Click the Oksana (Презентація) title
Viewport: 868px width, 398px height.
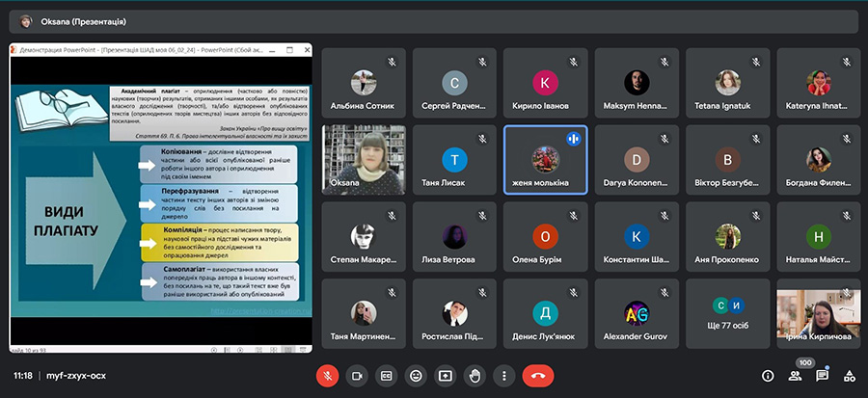coord(84,22)
